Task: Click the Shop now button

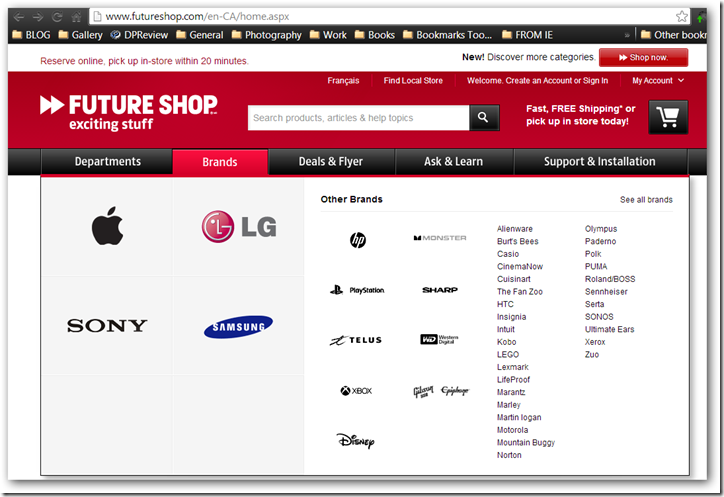Action: 643,57
